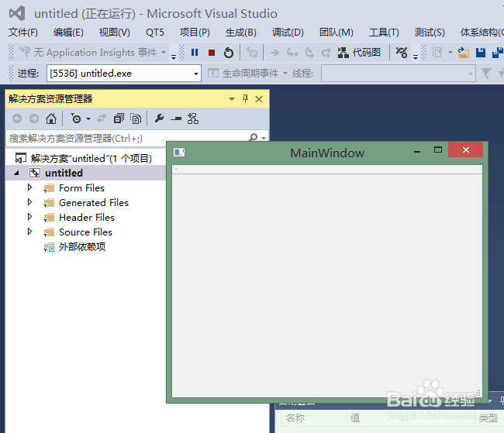This screenshot has width=504, height=433.
Task: Pause debugging with the Break All button
Action: 195,53
